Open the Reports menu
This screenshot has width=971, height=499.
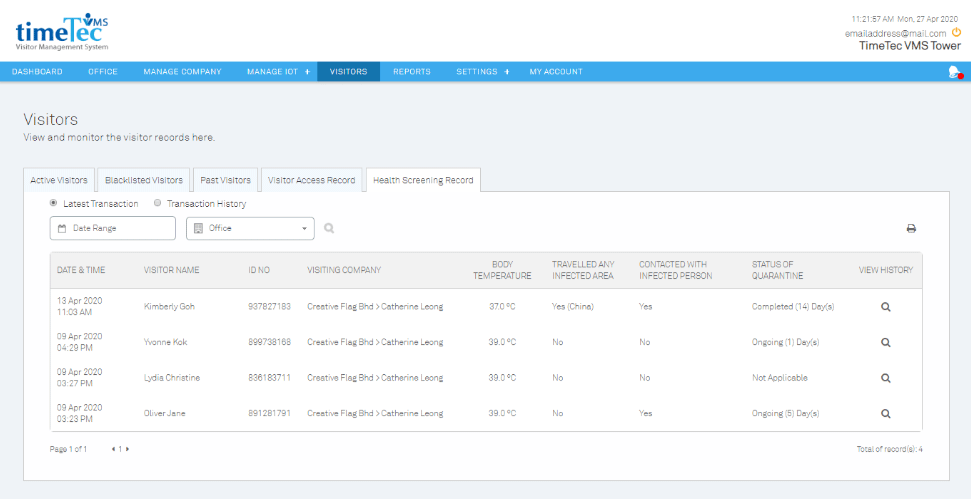point(412,72)
